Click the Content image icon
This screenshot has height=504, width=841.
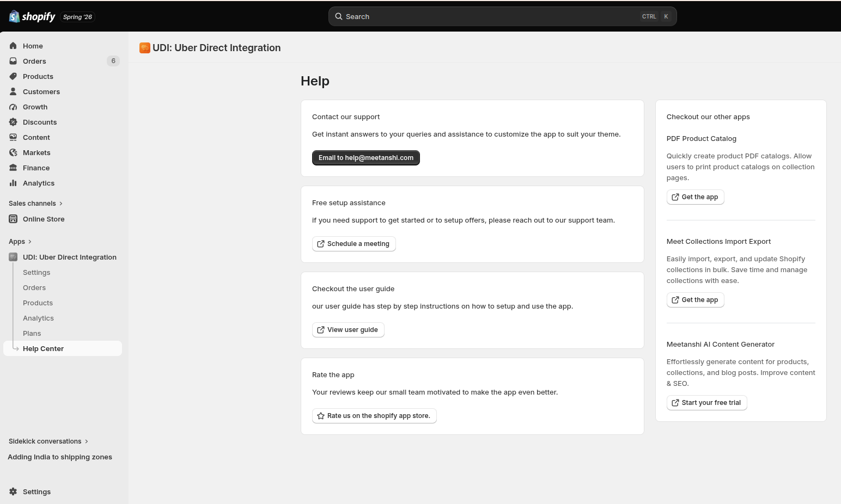click(x=13, y=137)
